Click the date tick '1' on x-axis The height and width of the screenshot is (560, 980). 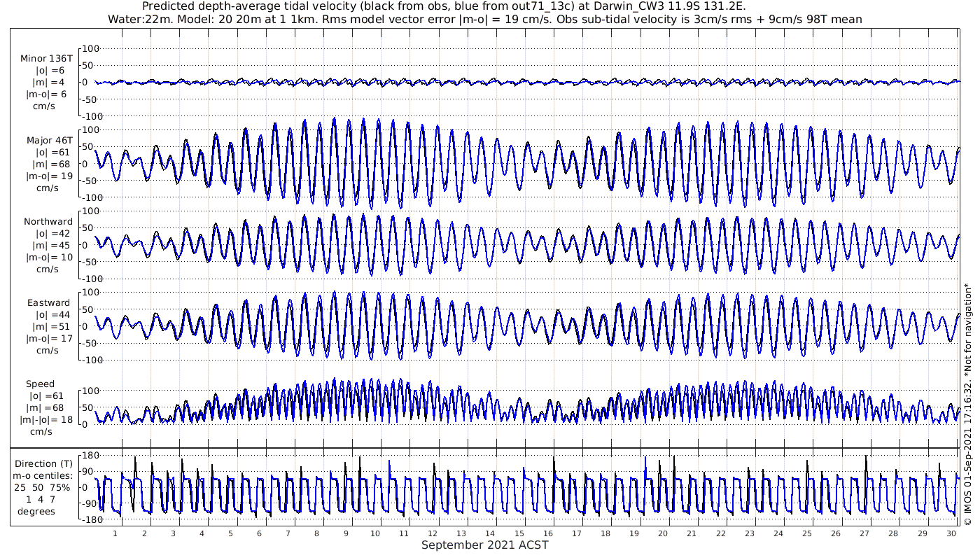point(115,533)
